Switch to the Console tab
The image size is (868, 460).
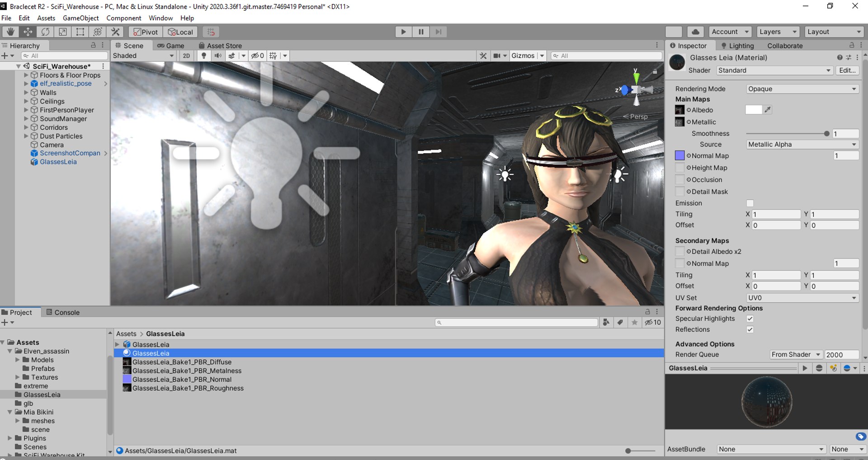[x=63, y=312]
